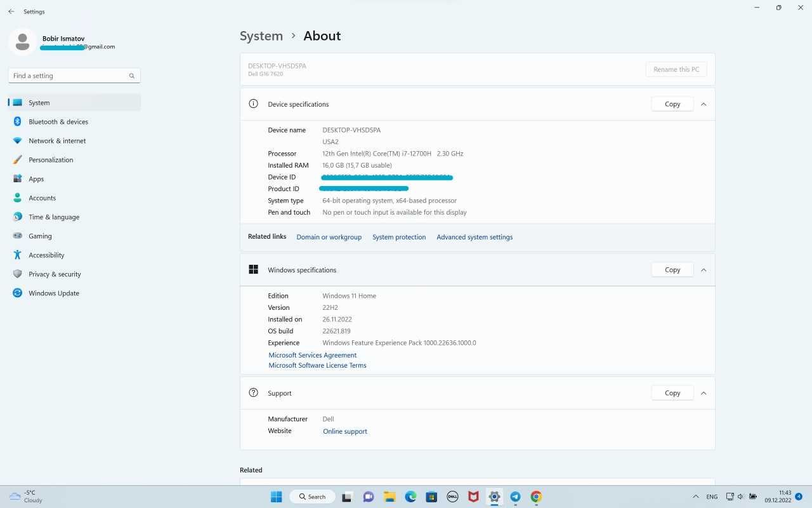Open McAfee from the taskbar

(473, 497)
